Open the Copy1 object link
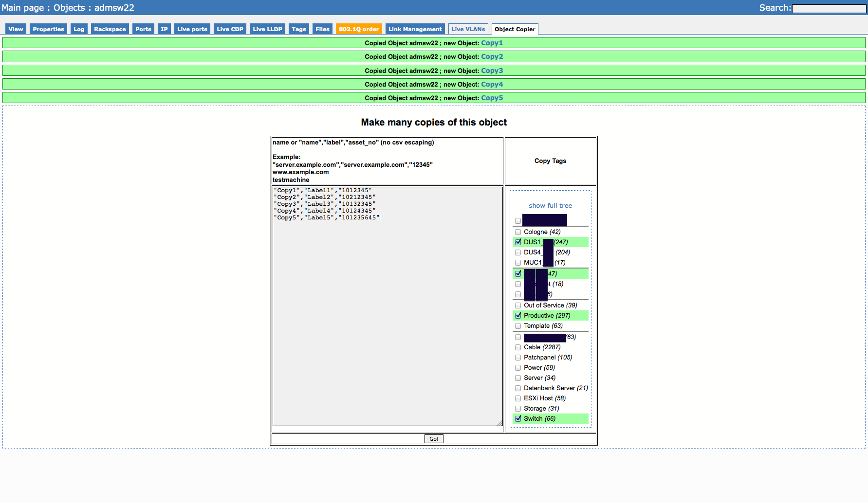Image resolution: width=868 pixels, height=503 pixels. click(492, 43)
